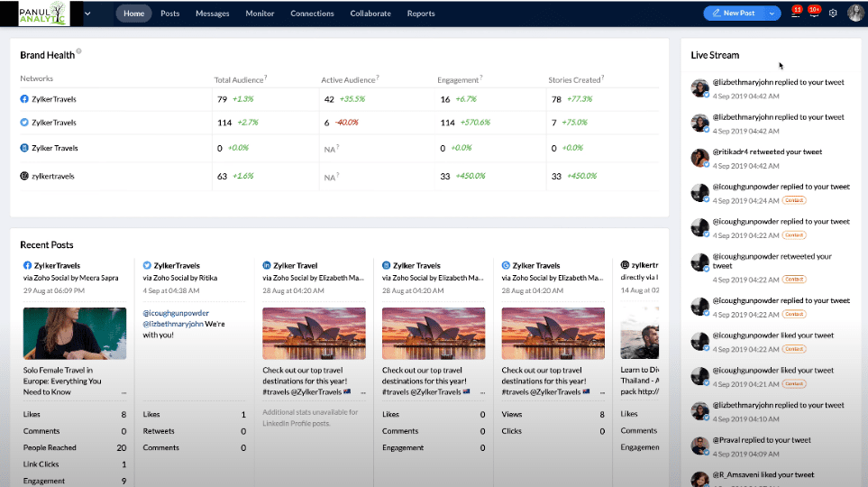Expand the brand switcher chevron beside logo
Viewport: 868px width, 487px height.
(87, 14)
